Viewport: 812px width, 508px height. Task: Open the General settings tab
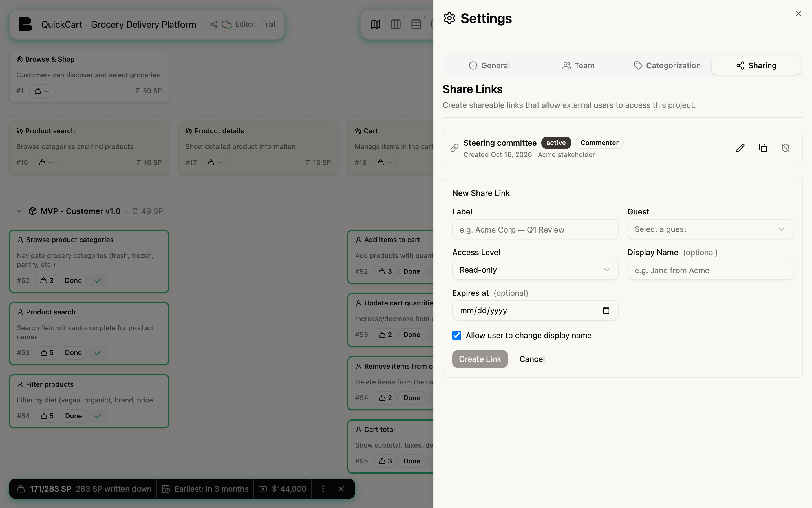click(x=489, y=65)
